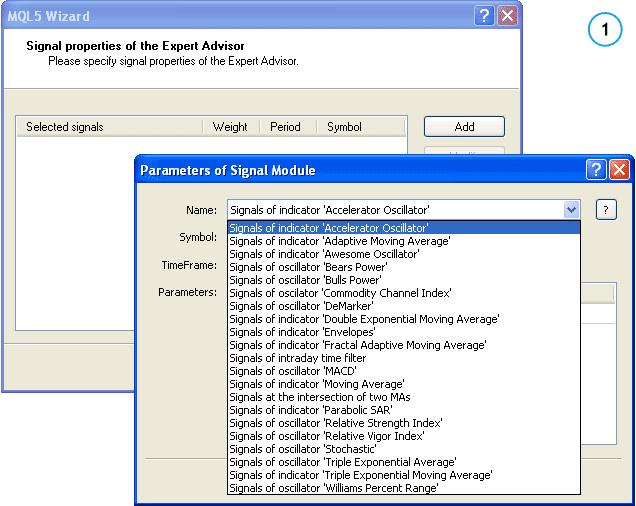Collapse the Name dropdown arrow
Viewport: 636px width, 506px height.
pyautogui.click(x=571, y=210)
